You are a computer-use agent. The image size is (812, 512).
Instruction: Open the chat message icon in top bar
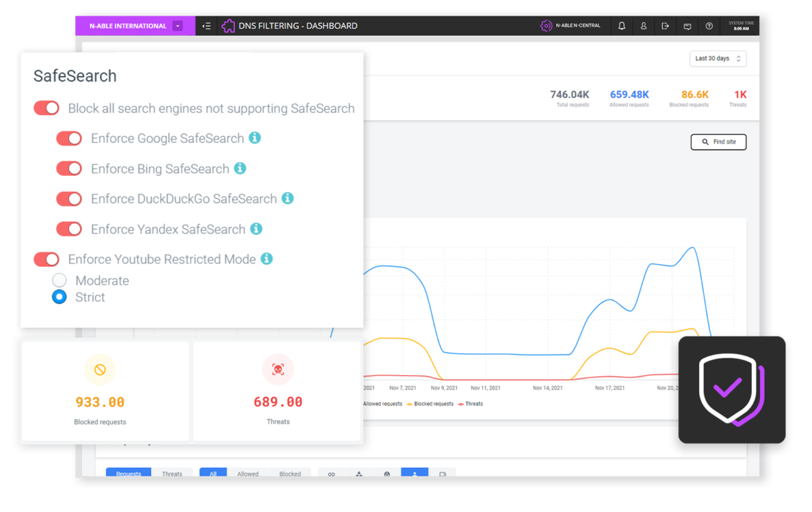[687, 26]
